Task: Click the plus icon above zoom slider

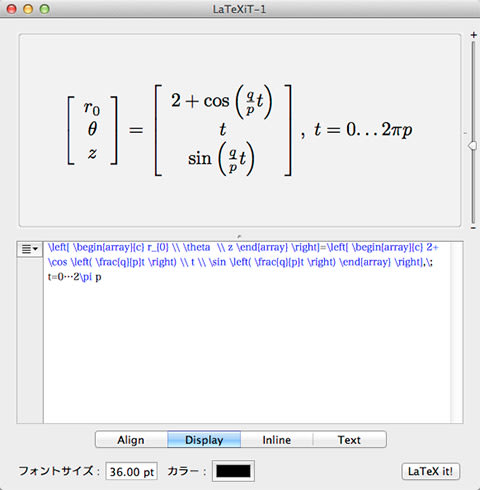Action: click(x=473, y=35)
